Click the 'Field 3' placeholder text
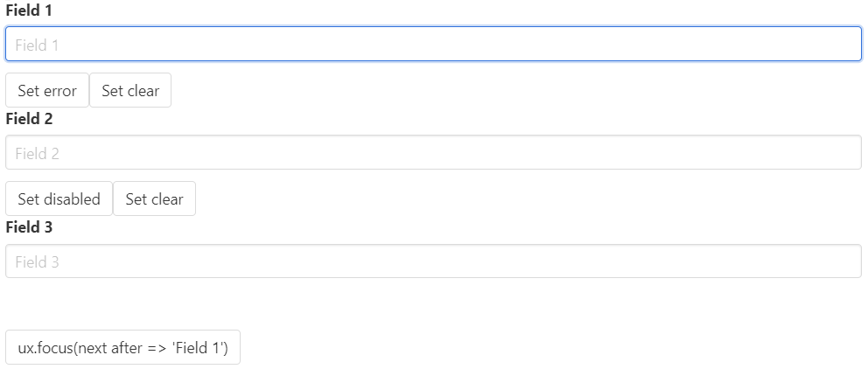The image size is (868, 369). pyautogui.click(x=37, y=262)
